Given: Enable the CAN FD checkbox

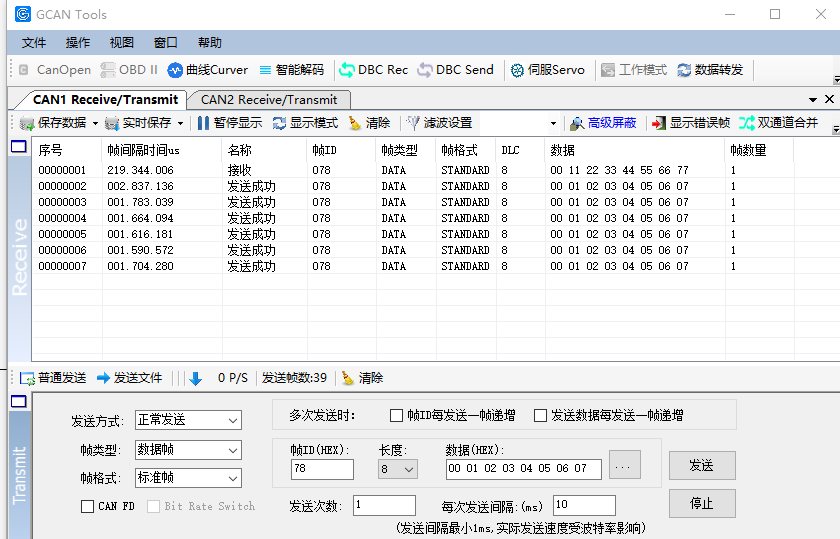Looking at the screenshot, I should (88, 507).
